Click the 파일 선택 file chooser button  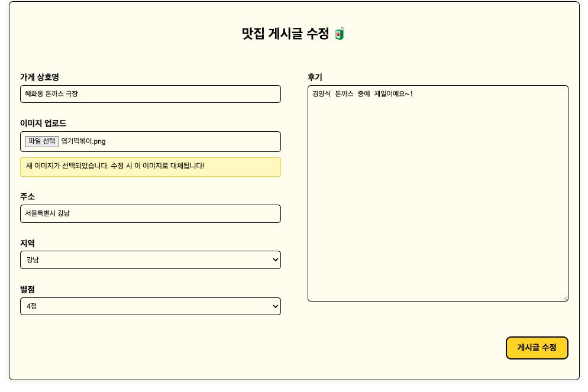[x=42, y=141]
